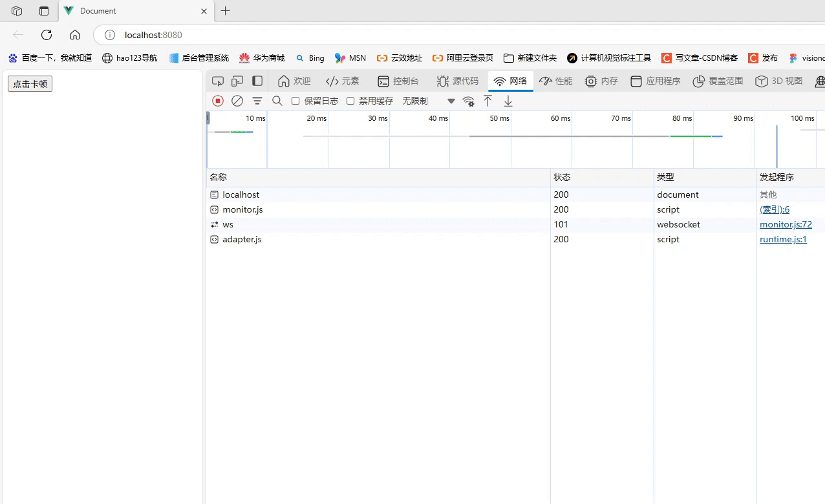Image resolution: width=825 pixels, height=504 pixels.
Task: Open the tab actions menu icon
Action: click(x=44, y=11)
